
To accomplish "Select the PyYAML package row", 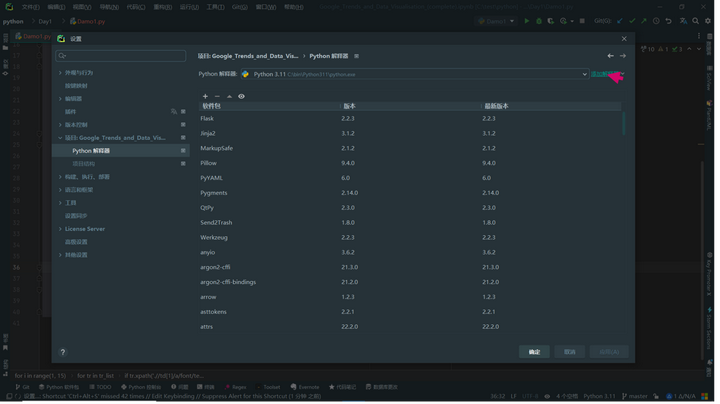I will [410, 178].
